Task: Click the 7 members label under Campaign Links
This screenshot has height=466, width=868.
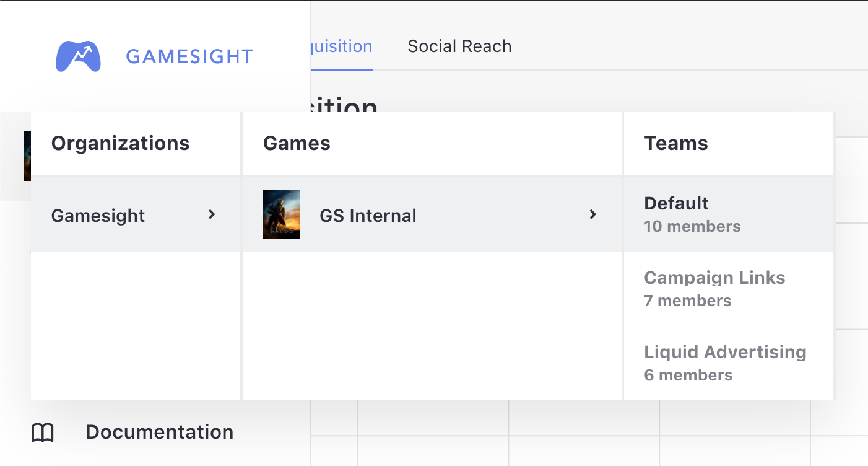Action: pyautogui.click(x=687, y=301)
